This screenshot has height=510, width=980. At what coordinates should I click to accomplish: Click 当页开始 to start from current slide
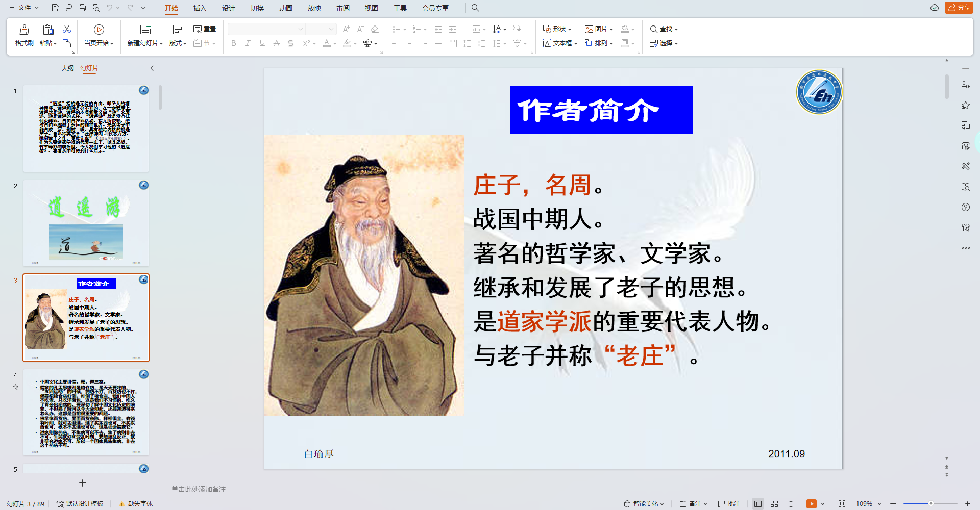(99, 35)
